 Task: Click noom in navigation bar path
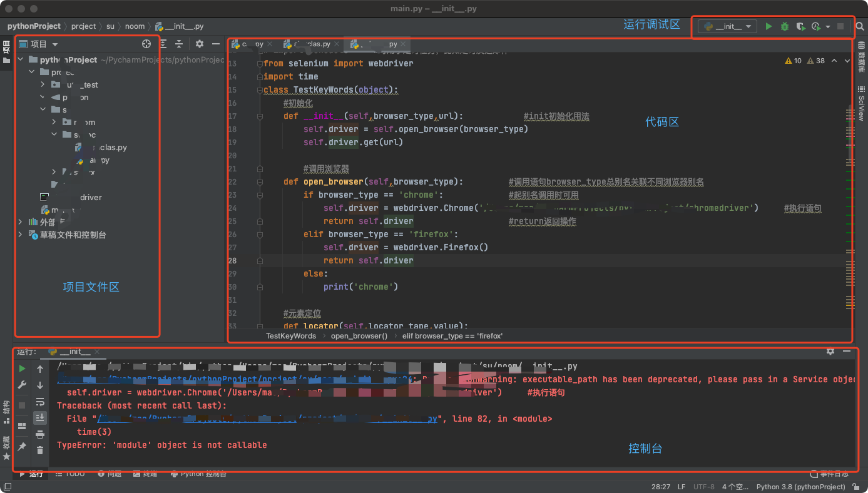[135, 26]
